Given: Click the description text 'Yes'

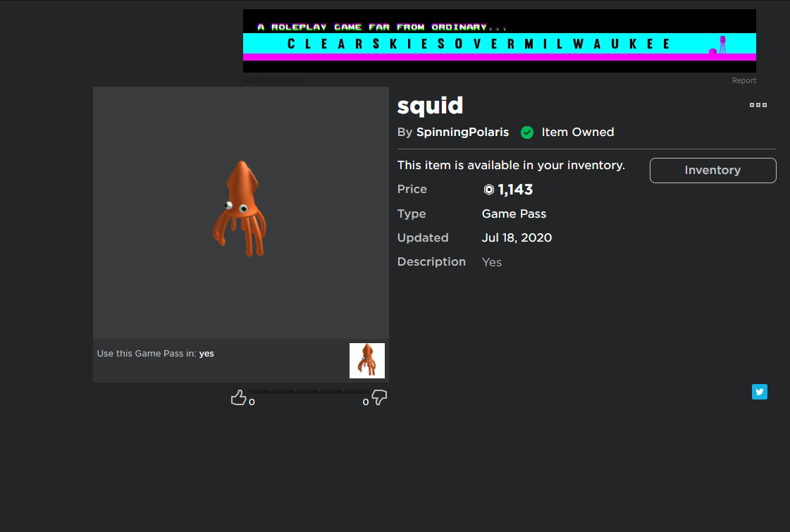Looking at the screenshot, I should pos(492,262).
